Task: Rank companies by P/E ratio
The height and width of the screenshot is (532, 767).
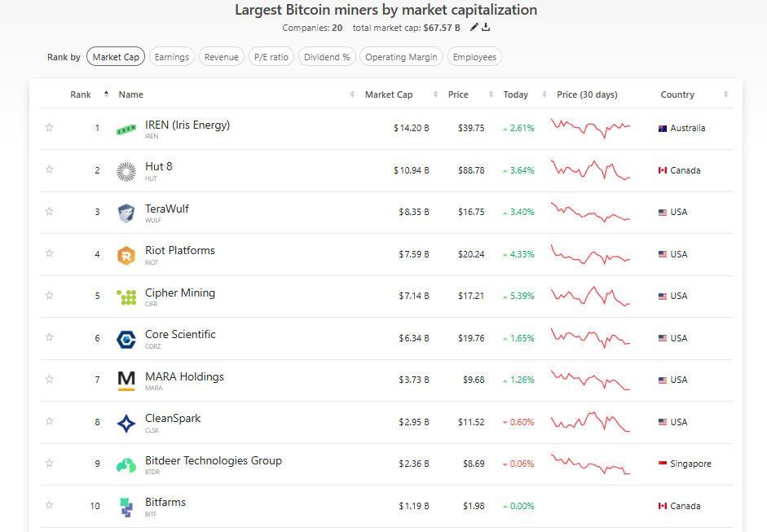Action: (x=271, y=57)
